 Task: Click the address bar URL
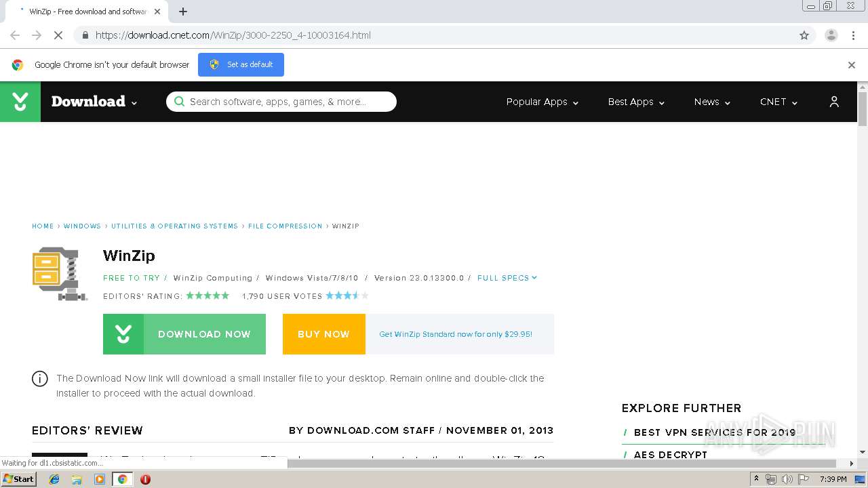point(233,35)
